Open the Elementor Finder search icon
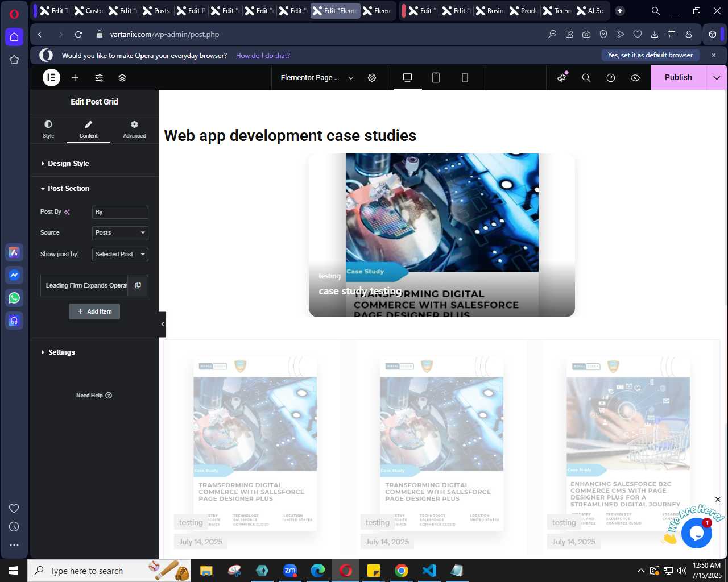Viewport: 728px width, 582px height. coord(586,78)
